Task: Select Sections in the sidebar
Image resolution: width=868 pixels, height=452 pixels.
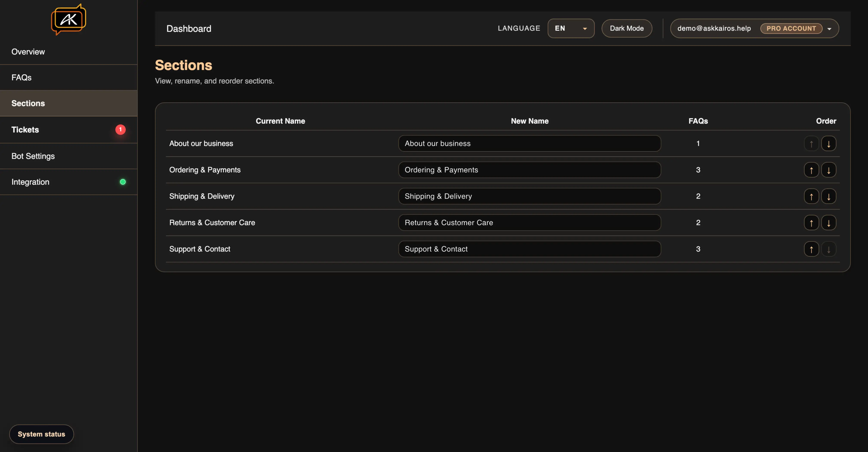Action: [69, 103]
